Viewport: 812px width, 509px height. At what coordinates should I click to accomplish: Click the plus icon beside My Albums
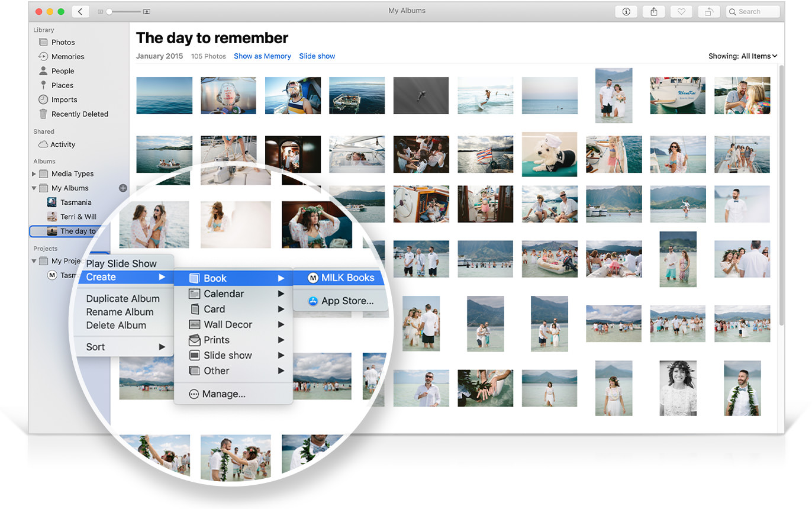(x=123, y=188)
